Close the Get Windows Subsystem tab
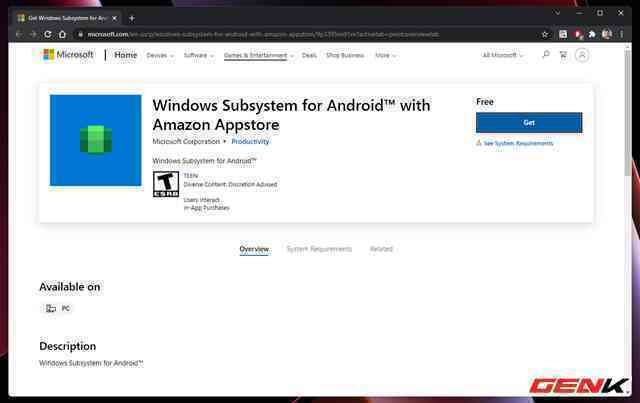Screen dimensions: 640x403 pyautogui.click(x=114, y=18)
